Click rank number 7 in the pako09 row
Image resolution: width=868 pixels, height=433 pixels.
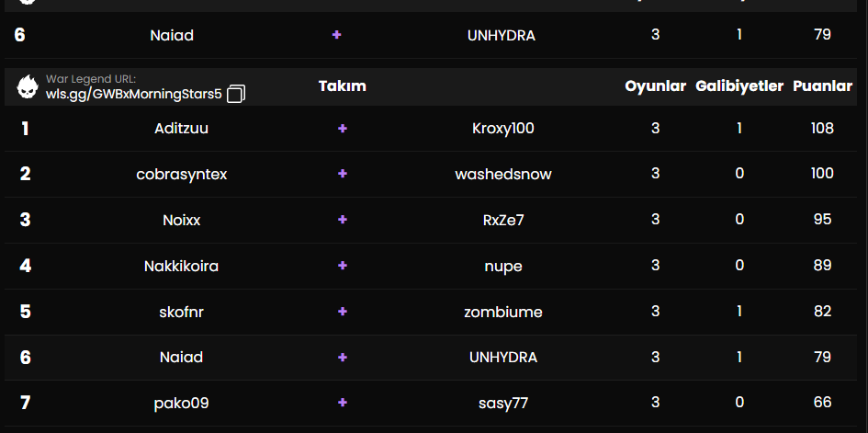(x=25, y=403)
